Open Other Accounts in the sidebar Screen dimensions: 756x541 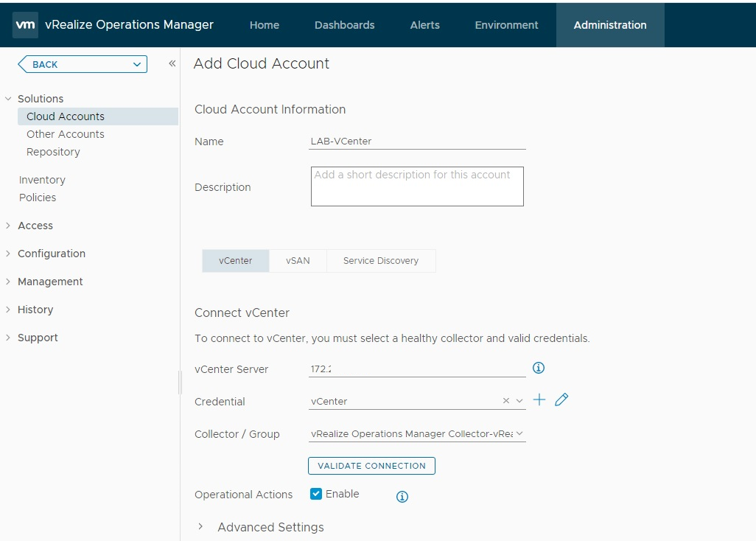[x=66, y=134]
